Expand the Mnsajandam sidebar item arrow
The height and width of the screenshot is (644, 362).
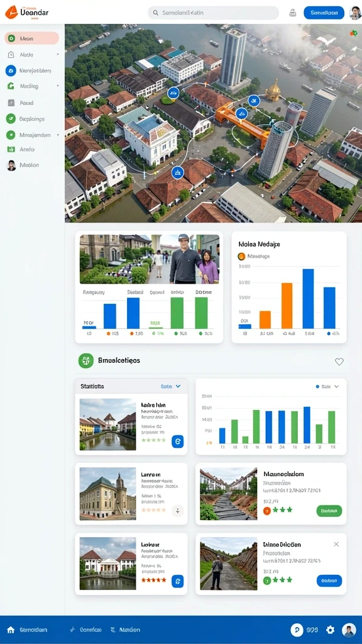pyautogui.click(x=58, y=135)
